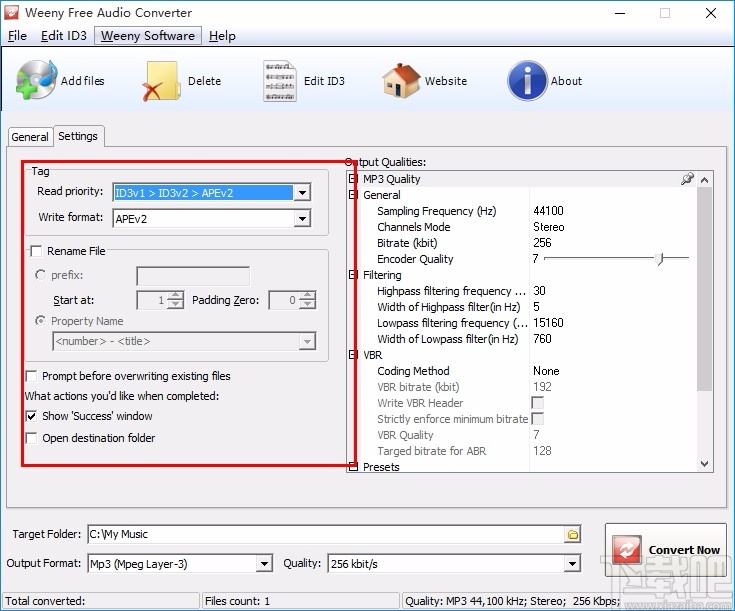
Task: Select the Channels Mode value Stereo
Action: tap(548, 227)
